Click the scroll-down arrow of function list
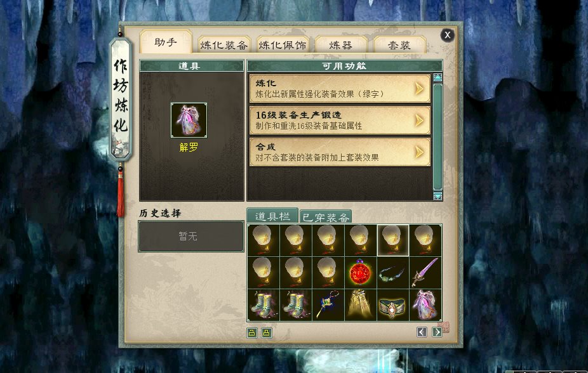 438,196
